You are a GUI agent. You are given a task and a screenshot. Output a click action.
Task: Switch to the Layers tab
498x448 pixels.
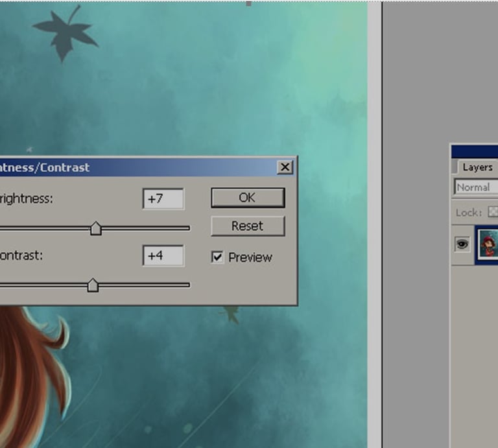(x=477, y=167)
